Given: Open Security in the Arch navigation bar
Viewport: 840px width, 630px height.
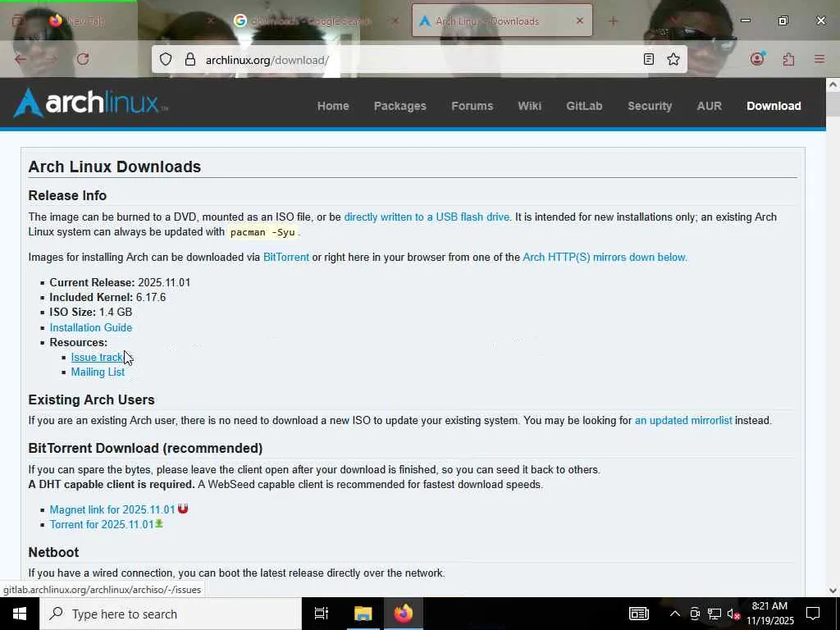Looking at the screenshot, I should [650, 106].
